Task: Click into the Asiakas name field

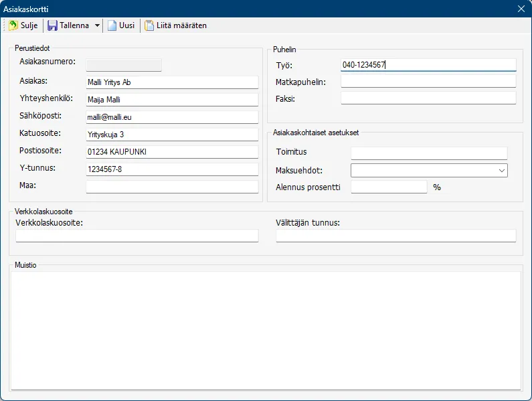Action: coord(172,82)
